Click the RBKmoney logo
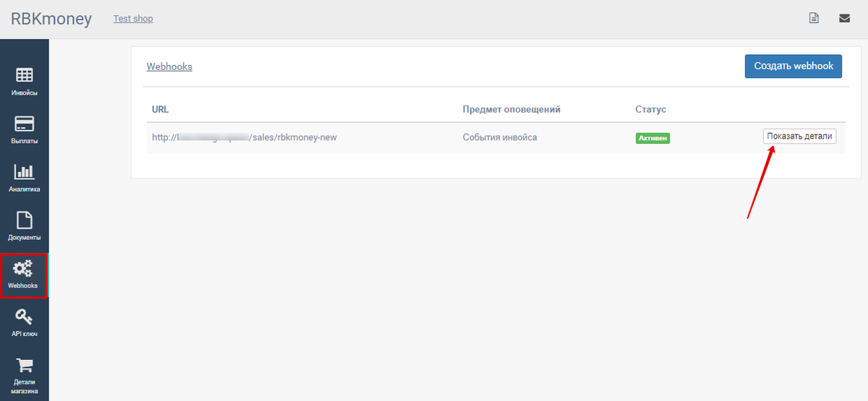The image size is (868, 401). coord(51,19)
